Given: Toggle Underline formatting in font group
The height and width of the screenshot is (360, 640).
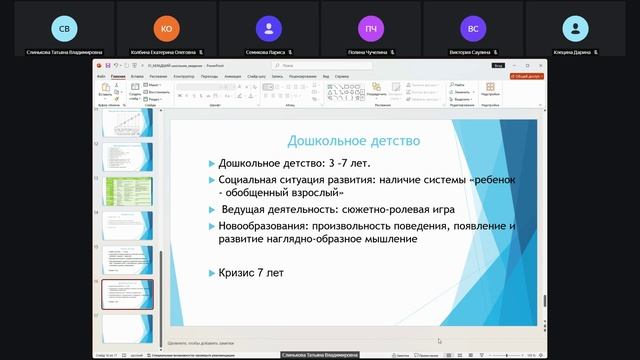Looking at the screenshot, I should pos(194,96).
